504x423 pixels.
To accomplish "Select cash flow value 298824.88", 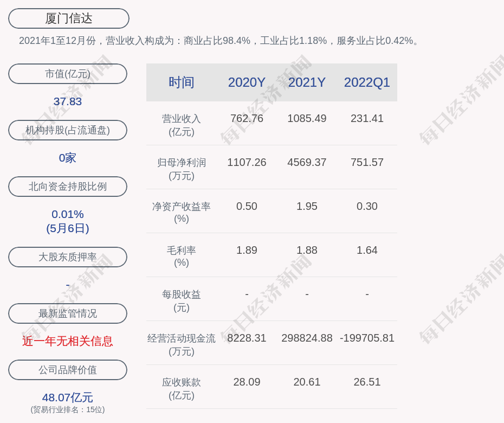I will 307,338.
